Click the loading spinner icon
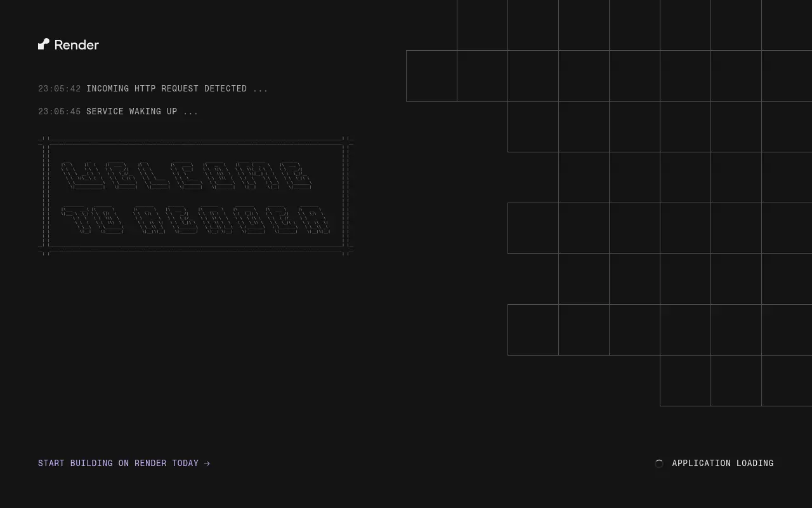The height and width of the screenshot is (508, 812). (659, 464)
